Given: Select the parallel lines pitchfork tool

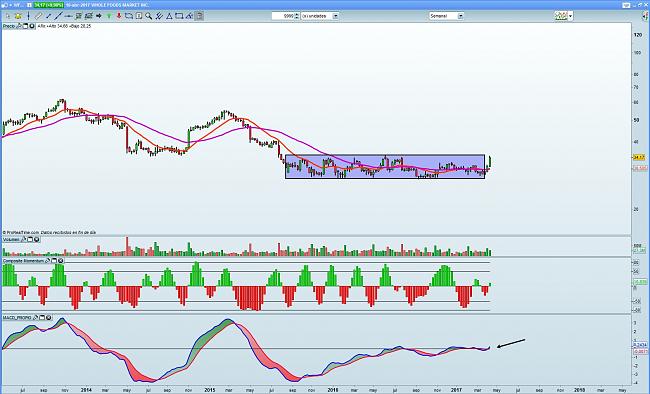Looking at the screenshot, I should (159, 16).
